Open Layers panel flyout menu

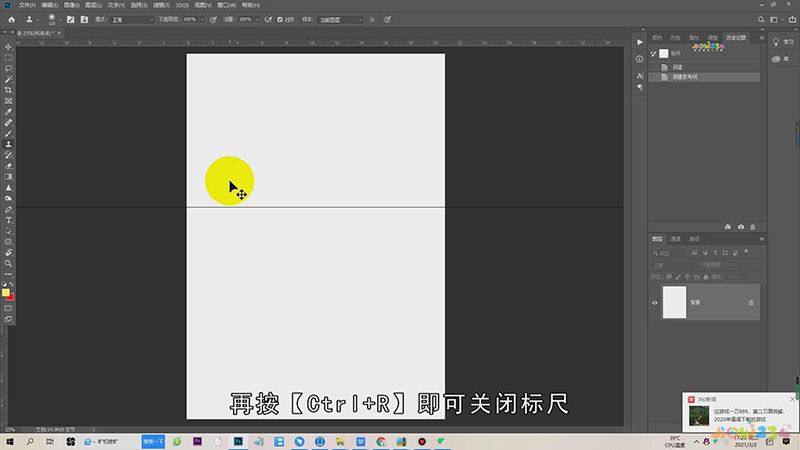coord(762,239)
